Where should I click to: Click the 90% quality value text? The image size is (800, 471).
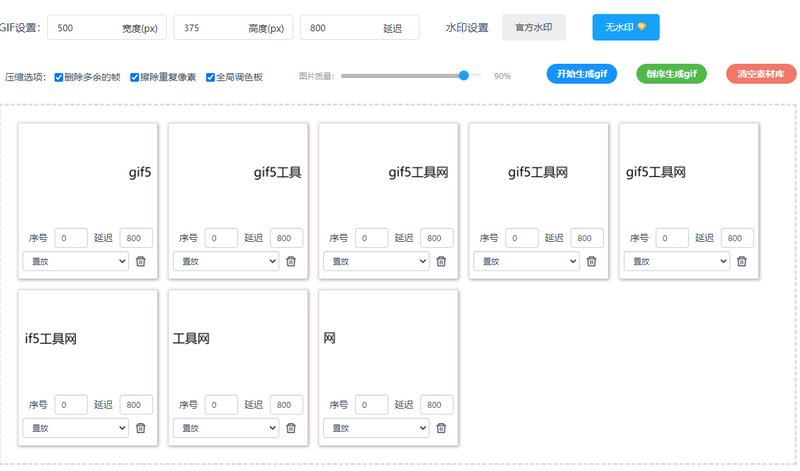[503, 76]
